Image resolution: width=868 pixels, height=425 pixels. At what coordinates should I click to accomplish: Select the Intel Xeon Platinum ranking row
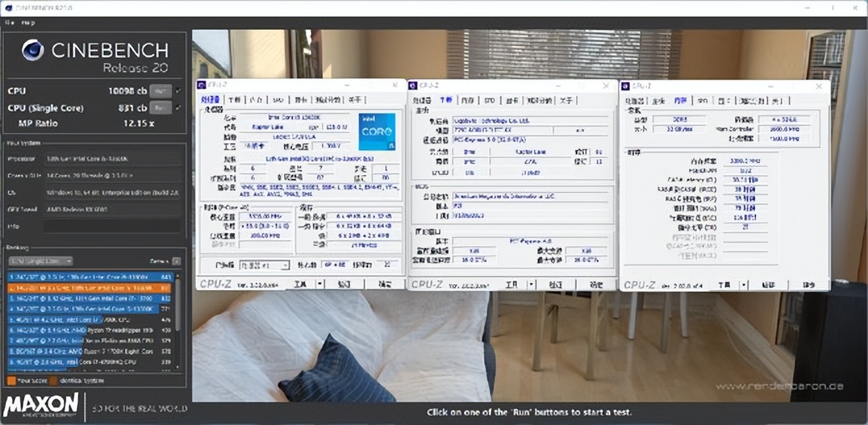(89, 341)
